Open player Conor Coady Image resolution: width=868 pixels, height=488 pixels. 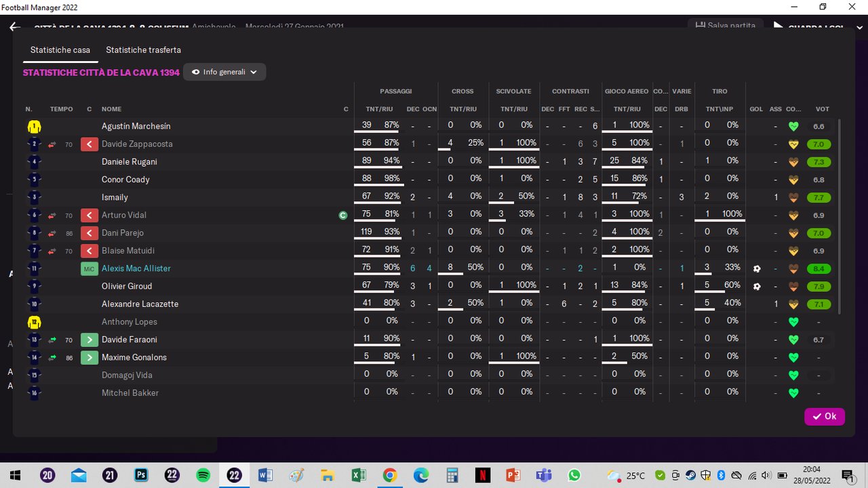click(x=125, y=180)
